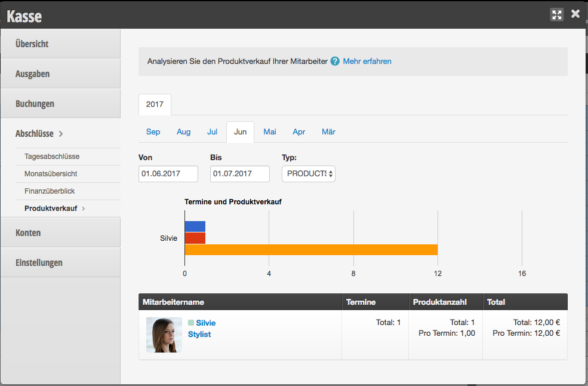Open the Silvie employee link
Screen dimensions: 588x386
point(205,323)
